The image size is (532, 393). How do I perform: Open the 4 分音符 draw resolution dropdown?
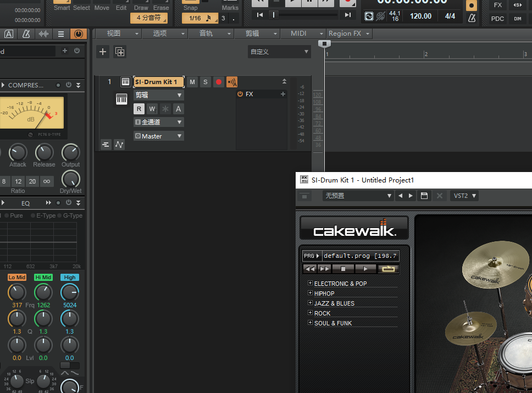coord(149,18)
